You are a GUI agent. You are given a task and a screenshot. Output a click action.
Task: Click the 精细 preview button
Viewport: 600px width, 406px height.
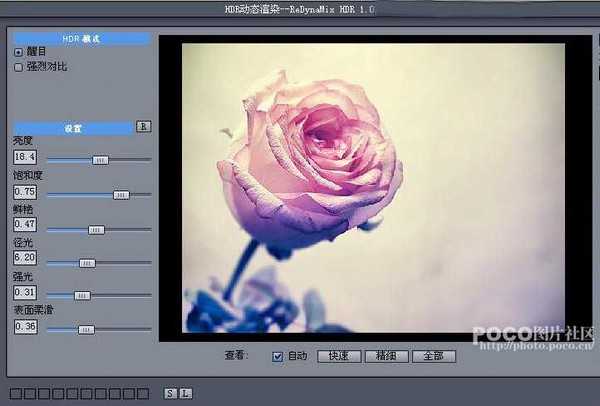coord(386,356)
